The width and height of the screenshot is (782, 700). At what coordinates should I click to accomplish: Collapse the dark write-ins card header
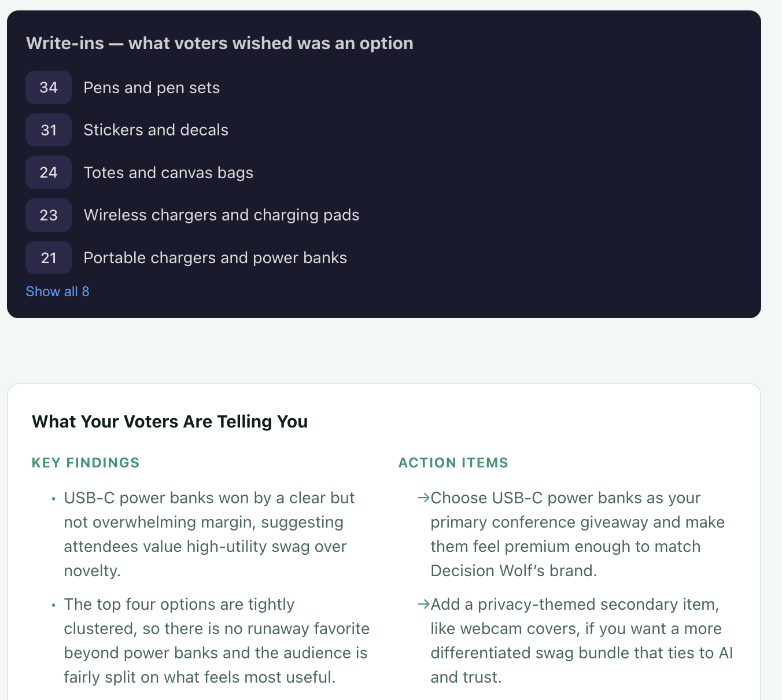point(219,43)
